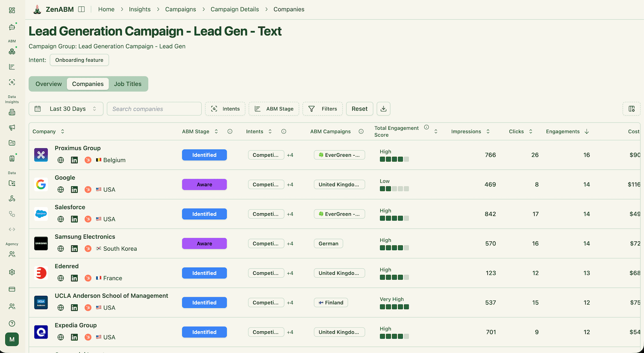644x353 pixels.
Task: Sort by Clicks column
Action: (x=521, y=131)
